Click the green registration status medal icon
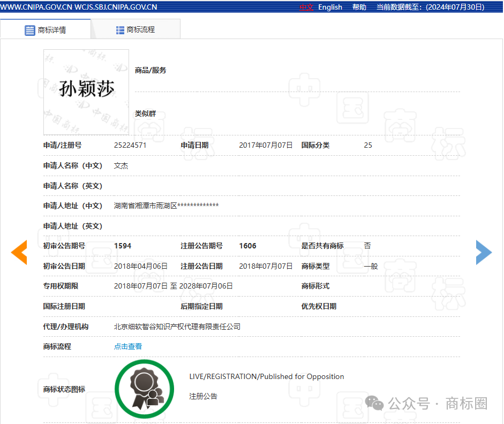This screenshot has width=504, height=424. pos(144,389)
